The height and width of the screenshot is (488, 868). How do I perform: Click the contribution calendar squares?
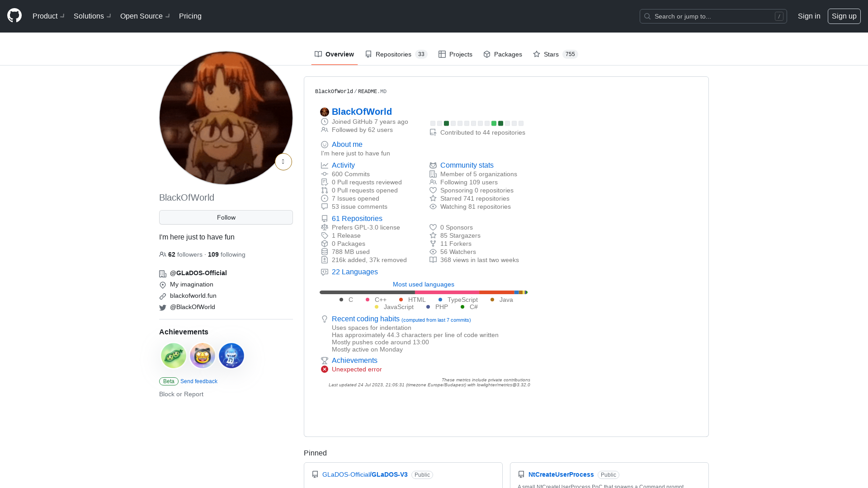pos(477,123)
